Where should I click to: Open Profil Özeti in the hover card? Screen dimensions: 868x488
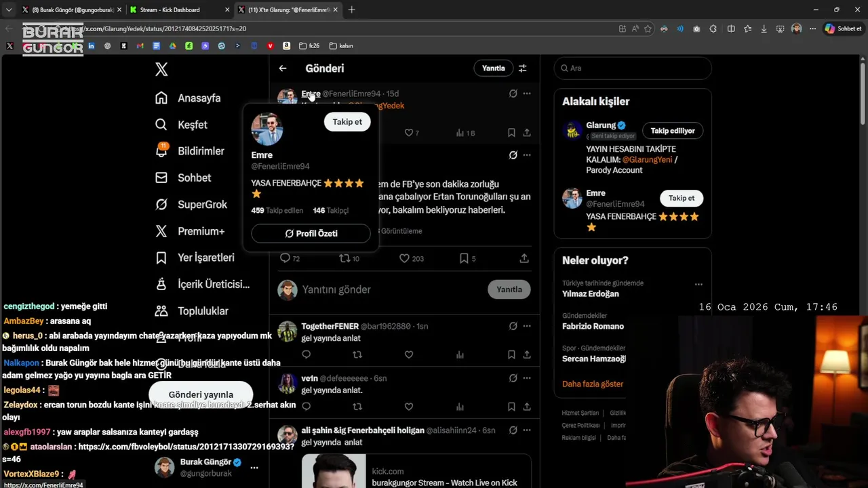pyautogui.click(x=311, y=233)
